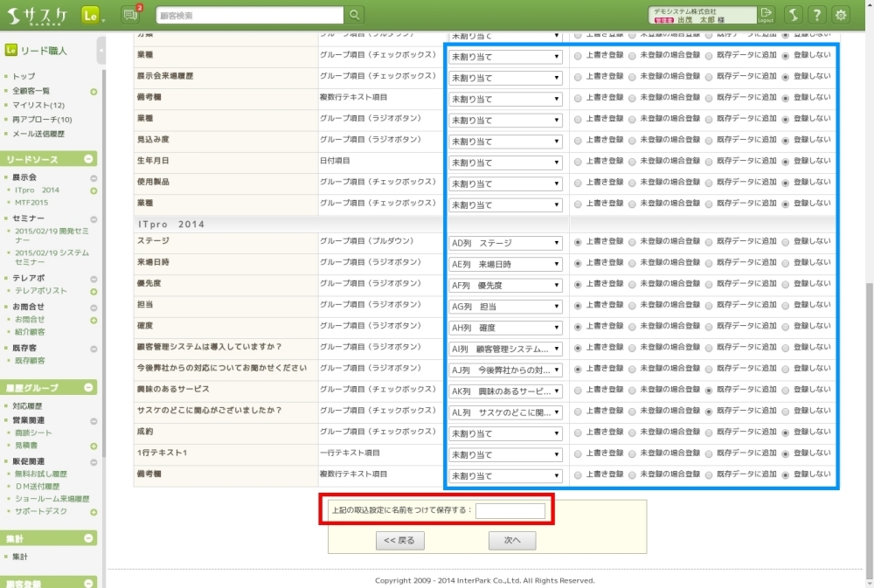Collapse the リードソース section

(x=88, y=159)
